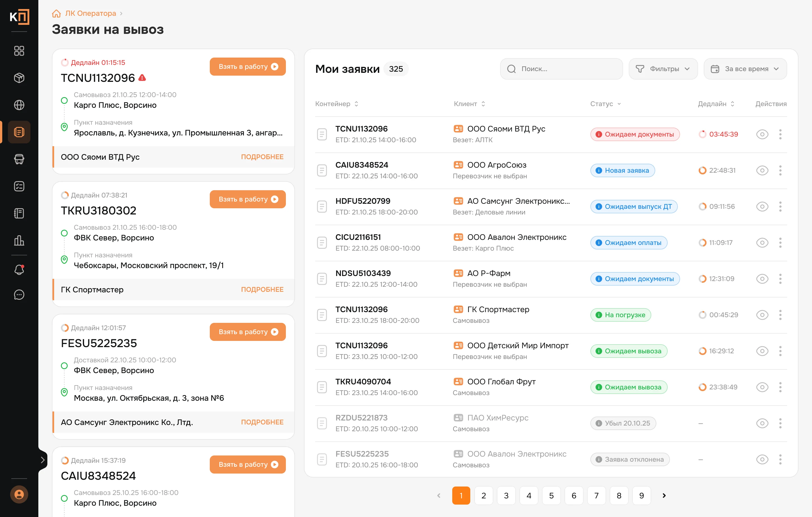Open the container box icon in sidebar
Viewport: 812px width, 517px height.
tap(19, 78)
